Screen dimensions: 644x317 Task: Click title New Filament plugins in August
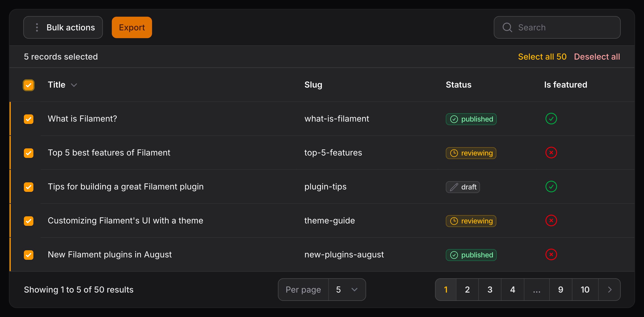point(110,255)
